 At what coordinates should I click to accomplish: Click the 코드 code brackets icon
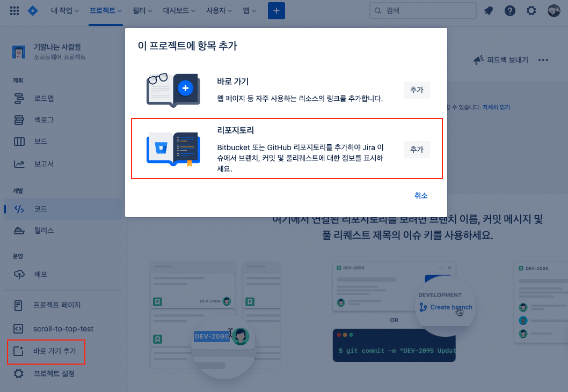pos(19,209)
